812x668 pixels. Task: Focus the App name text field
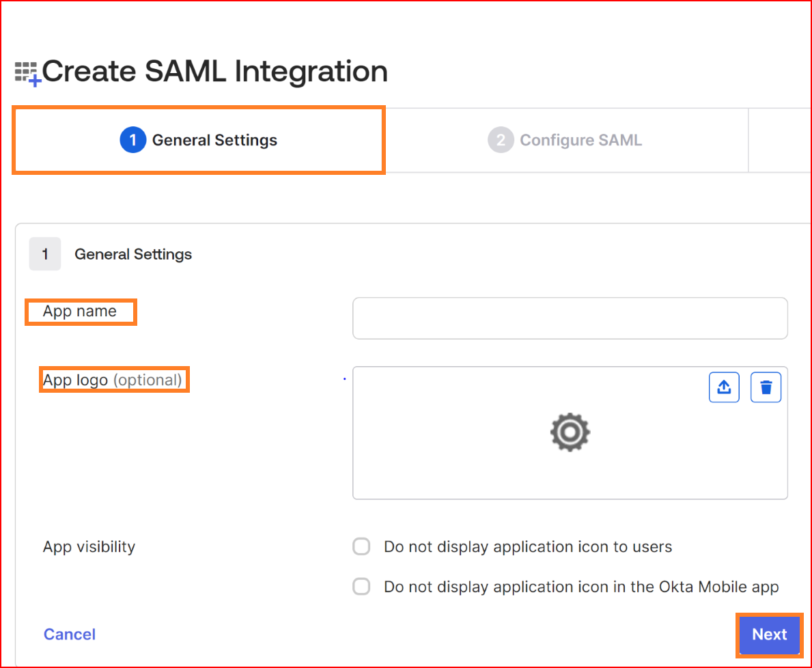coord(570,318)
